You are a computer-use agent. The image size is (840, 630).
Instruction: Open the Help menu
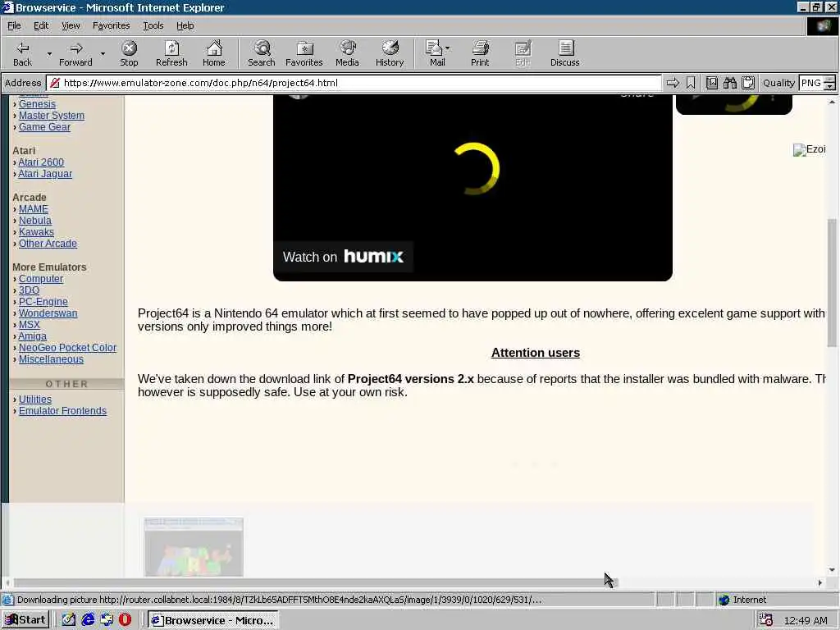185,25
